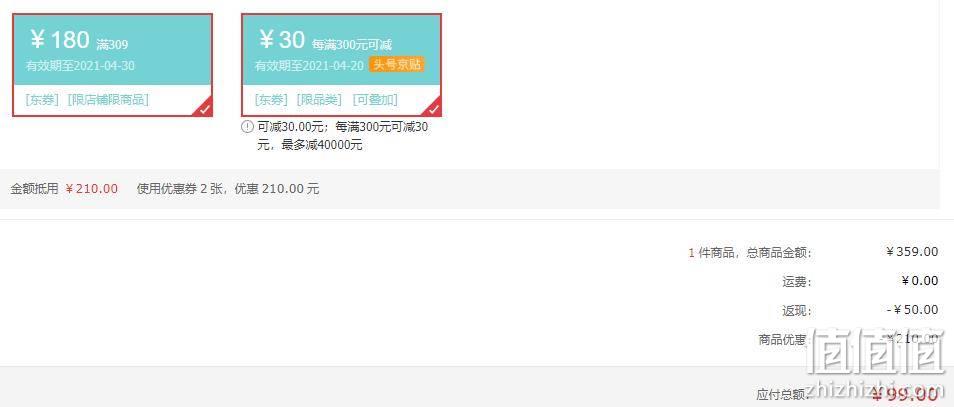Click the 金额抵用 ¥210.00 amount

tap(91, 189)
